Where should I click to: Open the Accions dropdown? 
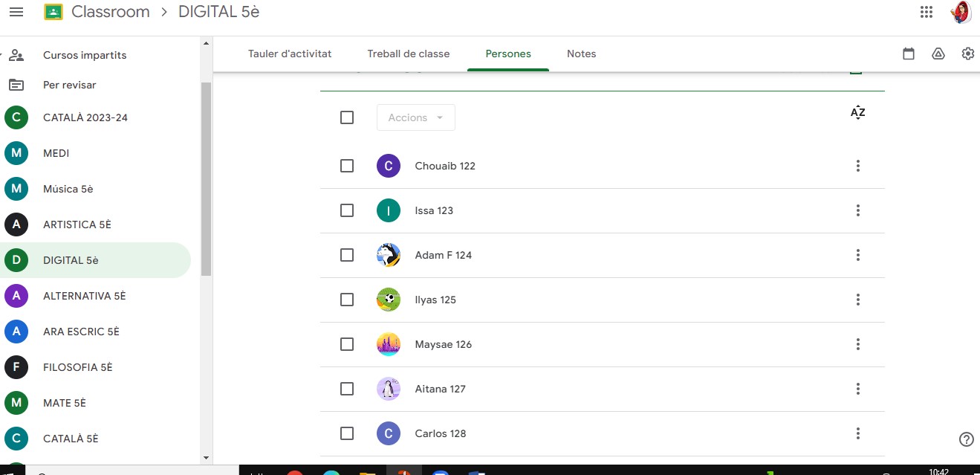(x=415, y=117)
